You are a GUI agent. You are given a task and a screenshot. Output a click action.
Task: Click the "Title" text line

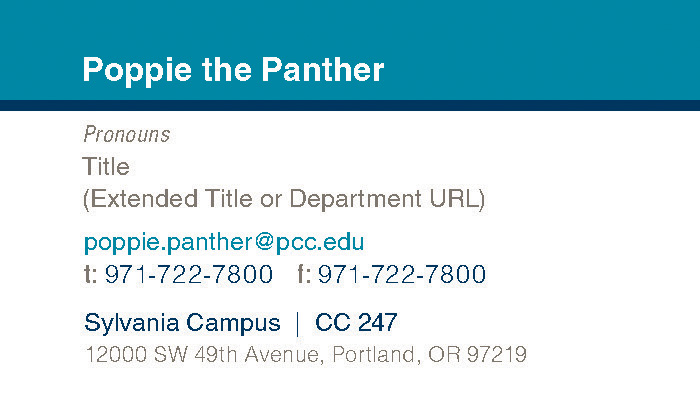click(x=106, y=166)
